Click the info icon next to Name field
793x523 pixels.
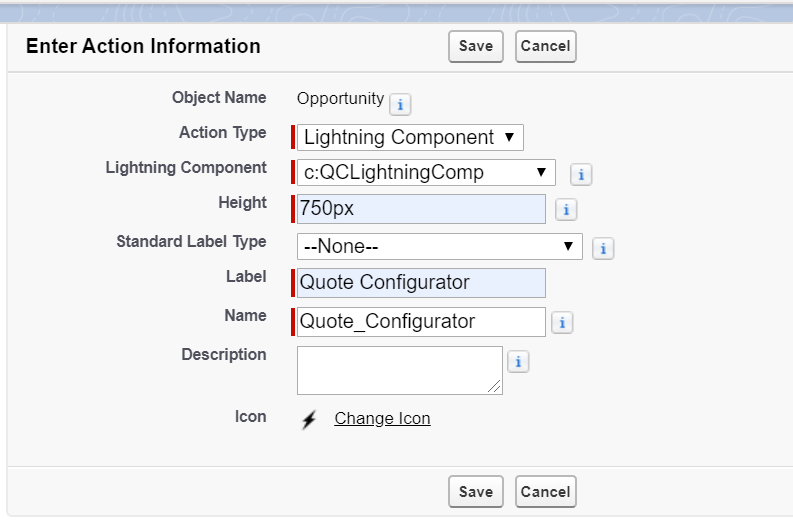pyautogui.click(x=562, y=323)
